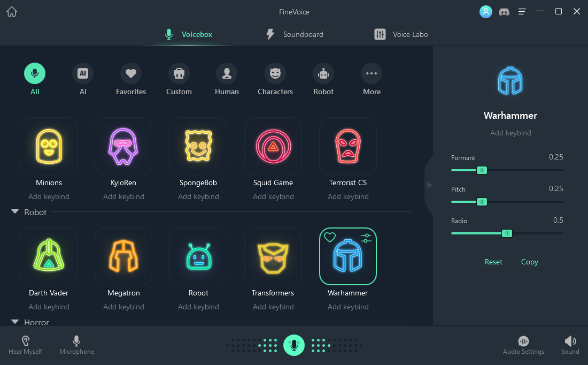Open Warhammer voice adjustment sliders icon

[366, 238]
